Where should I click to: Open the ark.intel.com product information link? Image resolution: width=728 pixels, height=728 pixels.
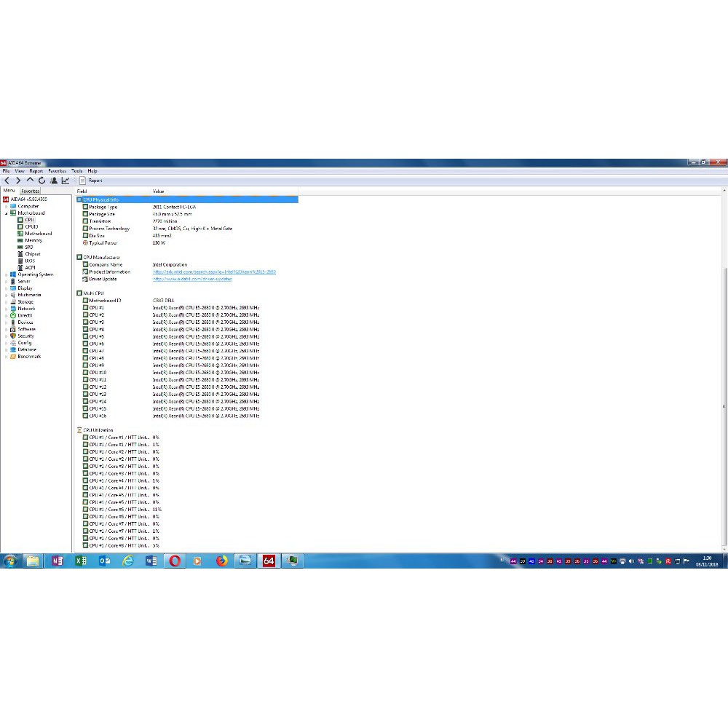214,272
